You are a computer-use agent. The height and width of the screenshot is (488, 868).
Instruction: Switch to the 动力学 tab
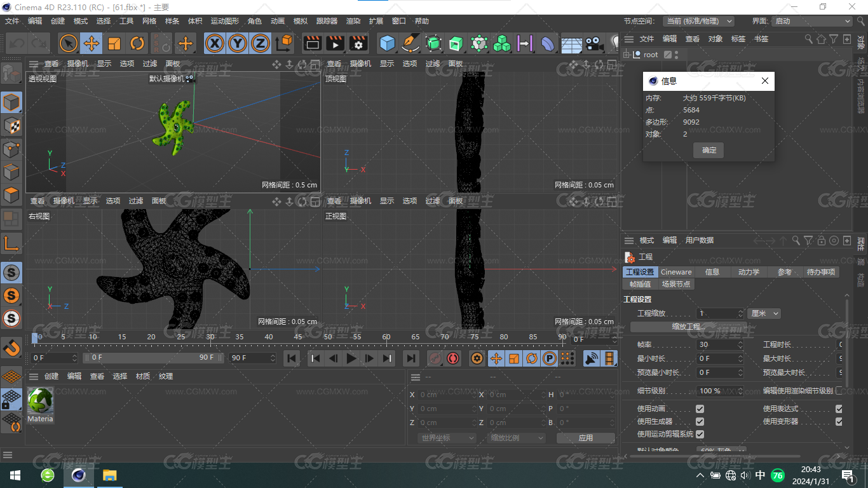point(749,272)
